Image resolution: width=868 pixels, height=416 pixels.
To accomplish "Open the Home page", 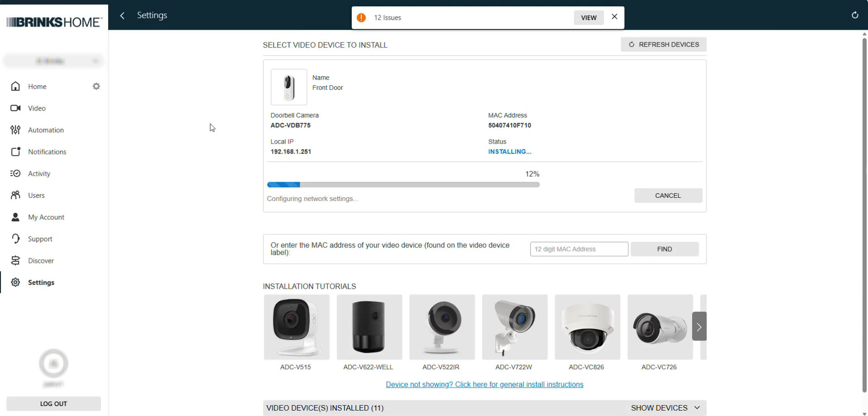I will coord(37,86).
